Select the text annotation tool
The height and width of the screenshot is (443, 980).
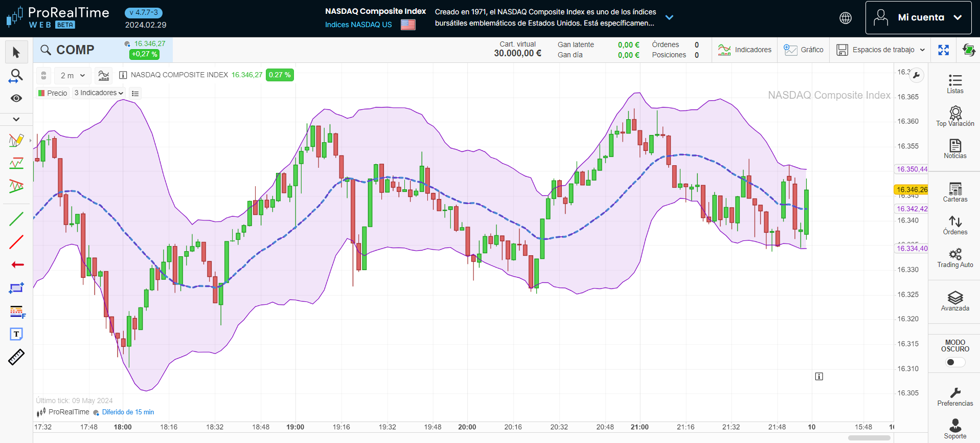click(x=16, y=334)
